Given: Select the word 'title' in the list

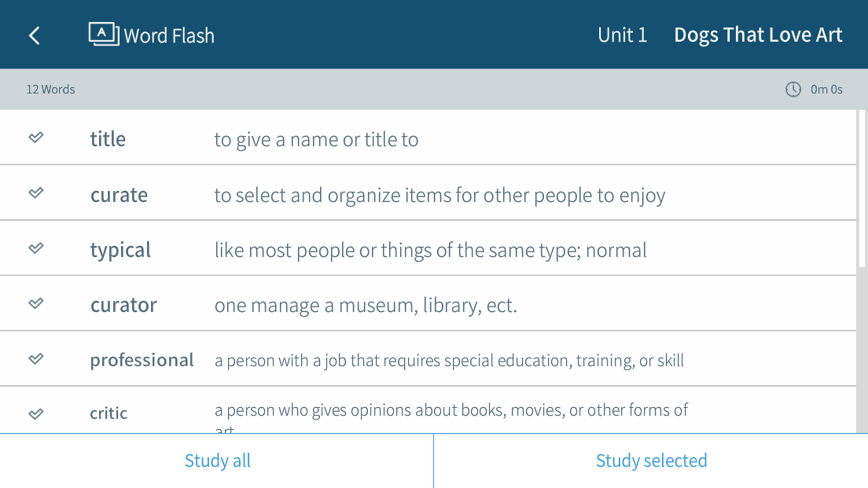Looking at the screenshot, I should pyautogui.click(x=108, y=139).
